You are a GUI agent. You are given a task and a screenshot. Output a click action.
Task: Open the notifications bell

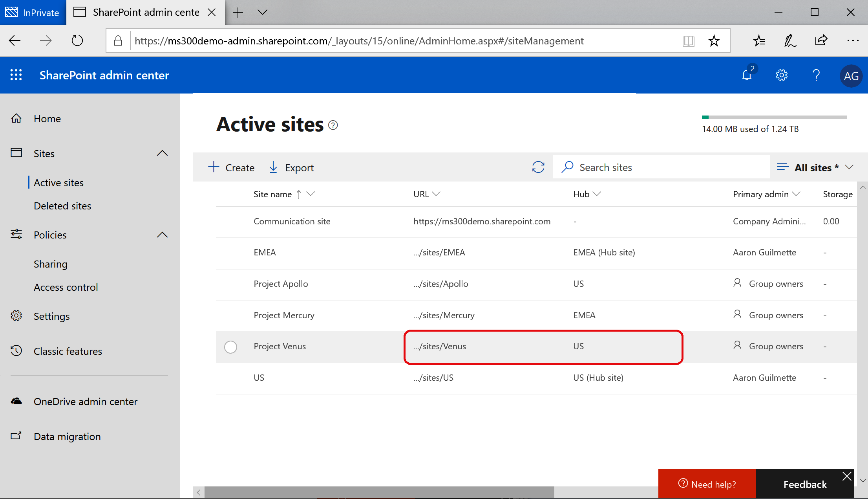747,75
